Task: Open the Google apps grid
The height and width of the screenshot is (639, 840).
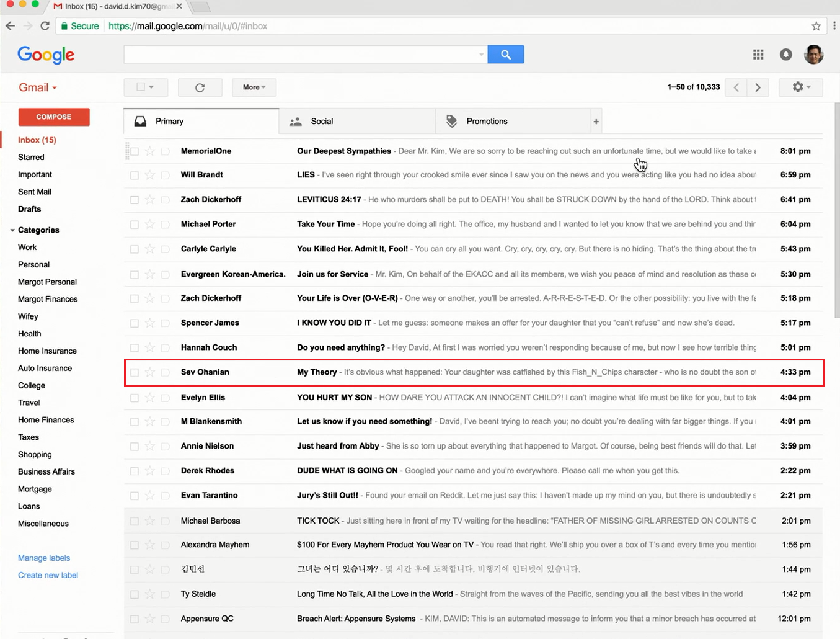Action: coord(758,55)
